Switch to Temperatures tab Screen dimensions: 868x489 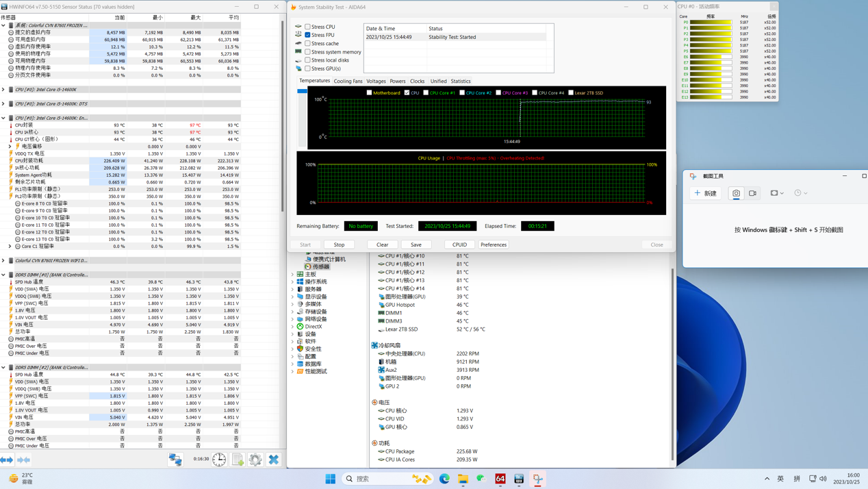tap(314, 81)
